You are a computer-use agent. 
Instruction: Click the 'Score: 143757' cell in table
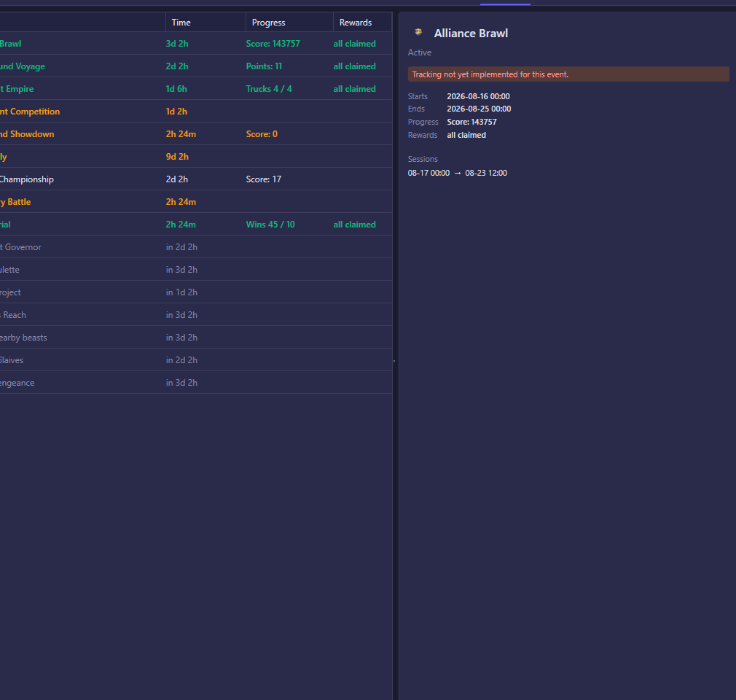(273, 43)
